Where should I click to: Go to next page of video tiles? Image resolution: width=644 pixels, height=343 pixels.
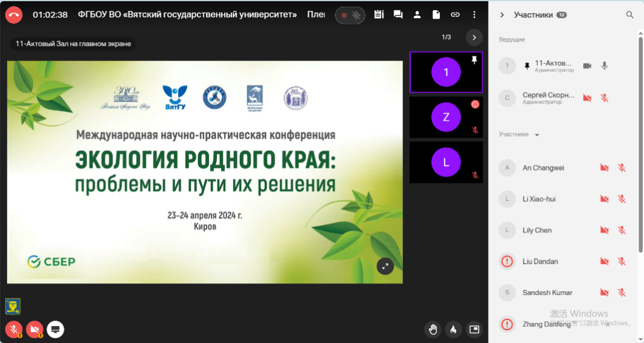474,38
